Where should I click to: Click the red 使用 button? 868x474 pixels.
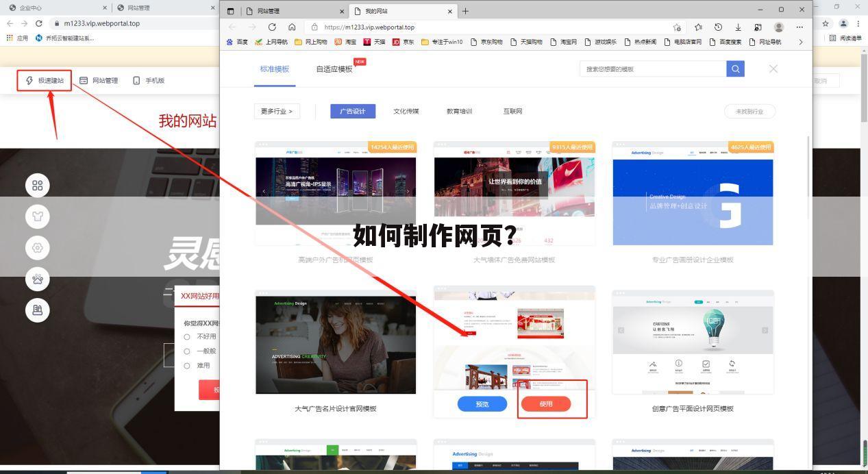(546, 404)
